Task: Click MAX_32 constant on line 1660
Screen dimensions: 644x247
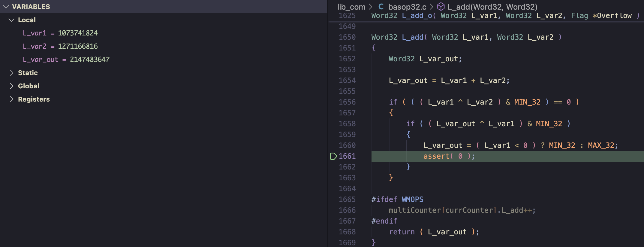Action: tap(601, 145)
